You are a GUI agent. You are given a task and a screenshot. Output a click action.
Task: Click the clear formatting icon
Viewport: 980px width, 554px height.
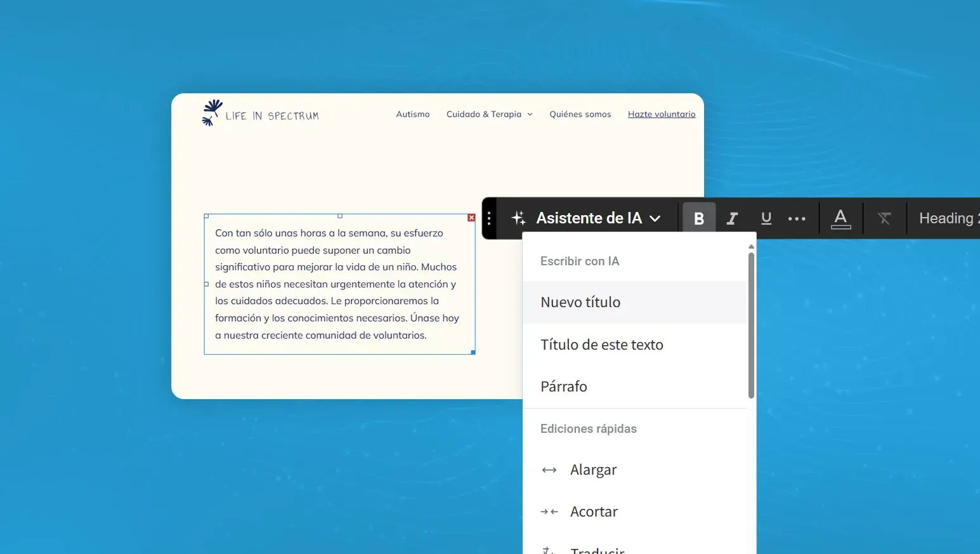pyautogui.click(x=884, y=218)
